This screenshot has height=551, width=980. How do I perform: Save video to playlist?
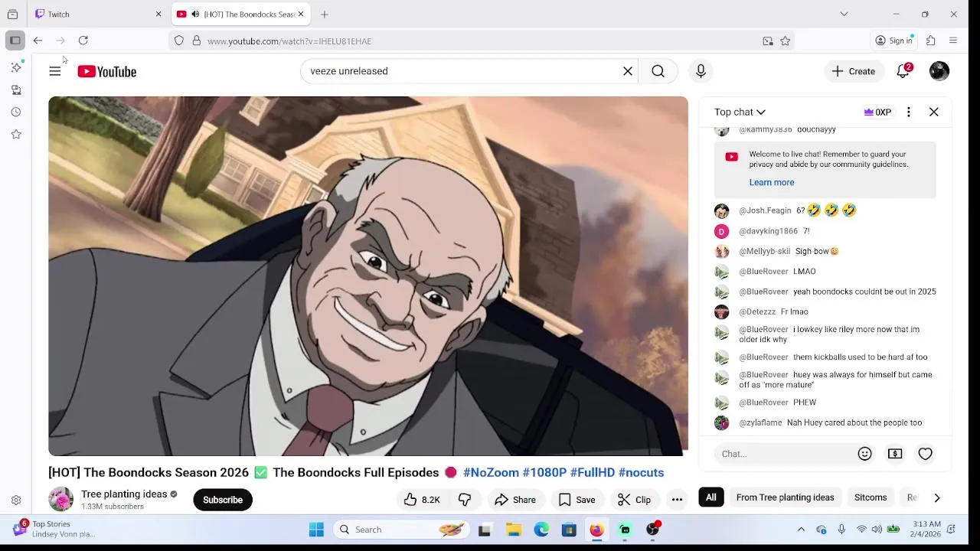(x=577, y=500)
